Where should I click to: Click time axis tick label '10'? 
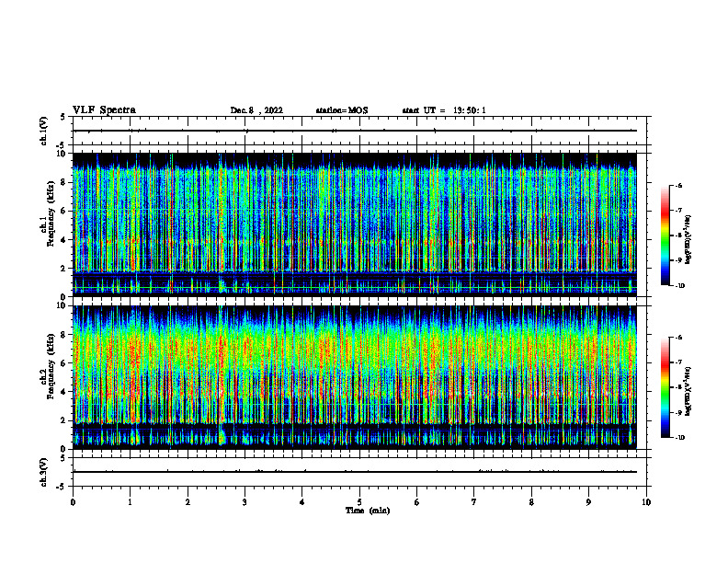click(x=646, y=502)
